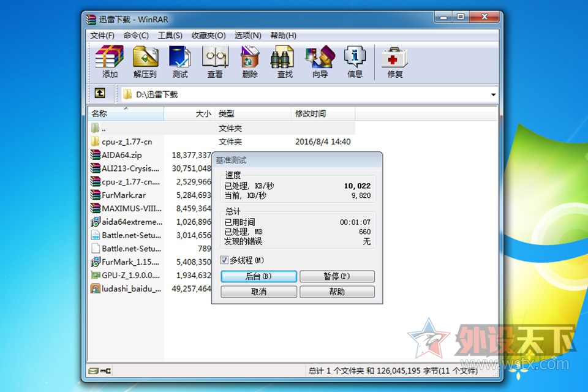Toggle the 多线程 (Multithreading) checkbox

224,260
